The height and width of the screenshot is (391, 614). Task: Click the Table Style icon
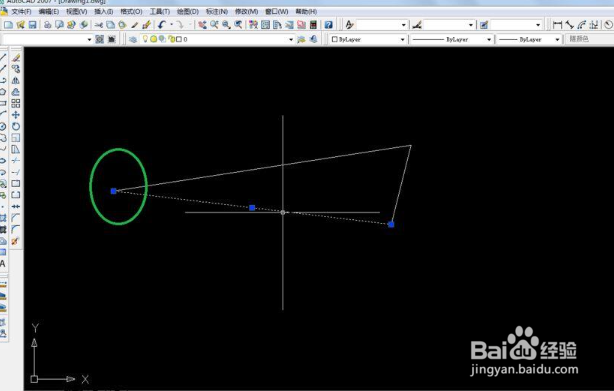click(484, 25)
